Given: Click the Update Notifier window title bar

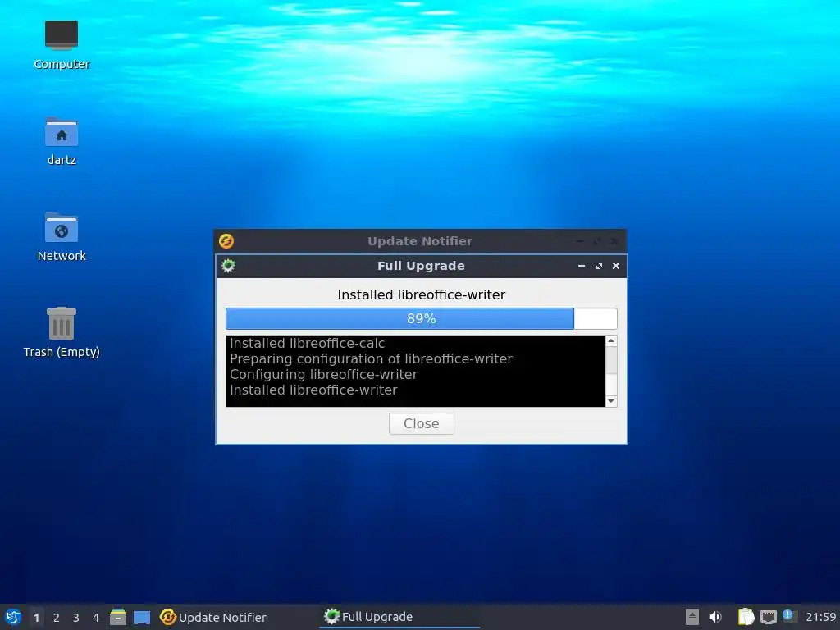Looking at the screenshot, I should [x=420, y=241].
